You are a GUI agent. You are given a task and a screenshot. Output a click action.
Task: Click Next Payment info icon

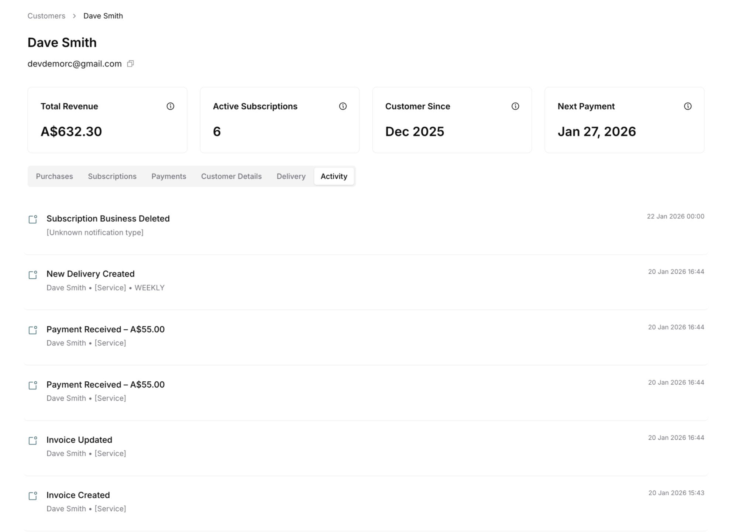pyautogui.click(x=687, y=106)
